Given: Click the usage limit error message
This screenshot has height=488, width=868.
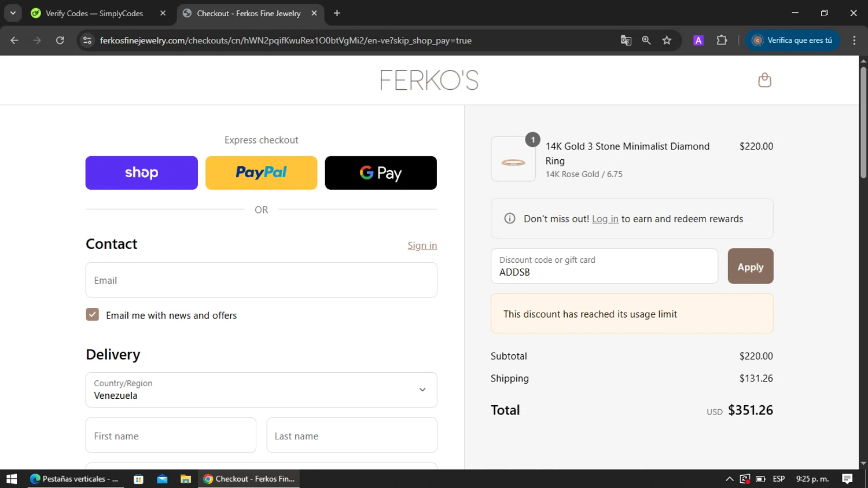Looking at the screenshot, I should pyautogui.click(x=632, y=314).
